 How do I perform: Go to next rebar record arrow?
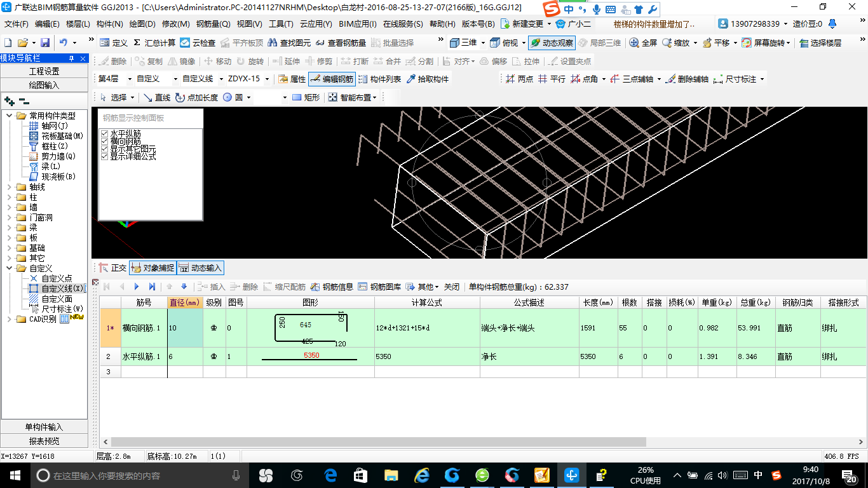pyautogui.click(x=137, y=287)
